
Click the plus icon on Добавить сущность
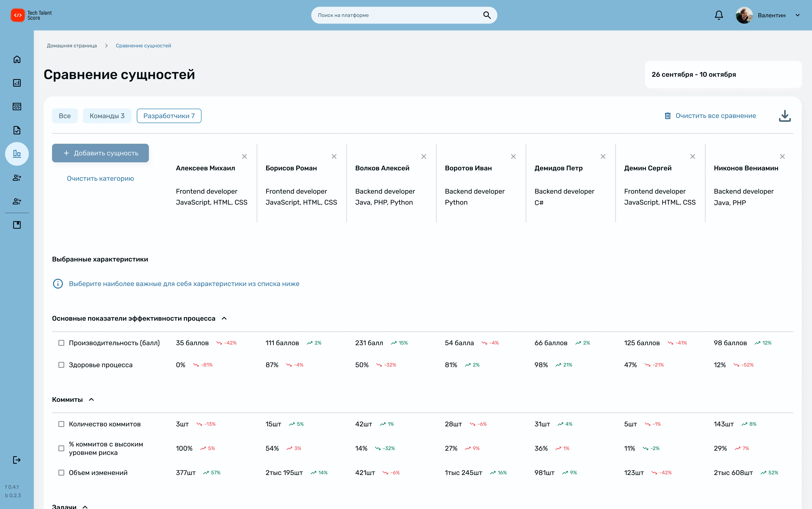click(66, 153)
